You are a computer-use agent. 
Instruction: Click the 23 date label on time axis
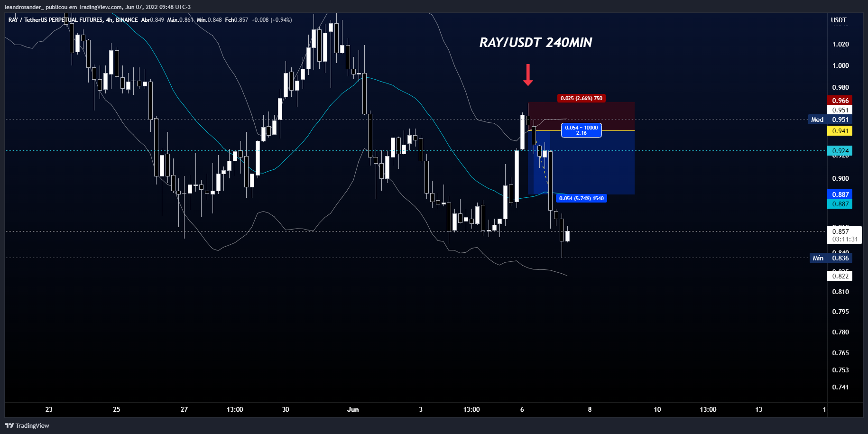[x=49, y=409]
